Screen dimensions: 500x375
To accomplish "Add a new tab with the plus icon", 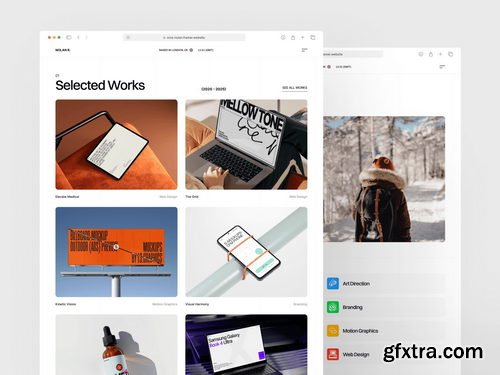I will (303, 37).
